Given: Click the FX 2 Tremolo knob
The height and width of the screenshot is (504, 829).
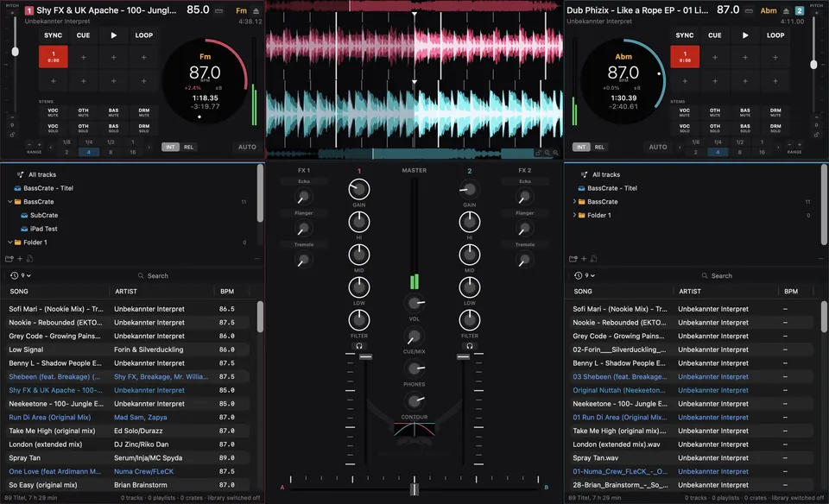Looking at the screenshot, I should [524, 260].
